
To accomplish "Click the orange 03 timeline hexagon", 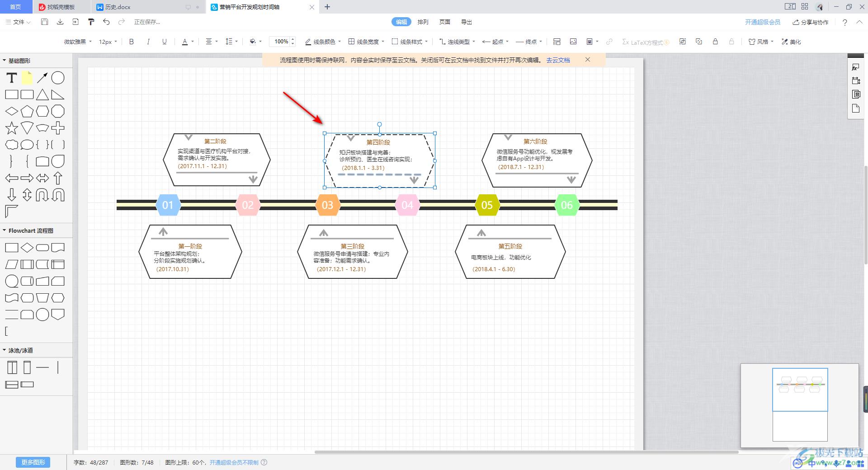I will [x=327, y=205].
